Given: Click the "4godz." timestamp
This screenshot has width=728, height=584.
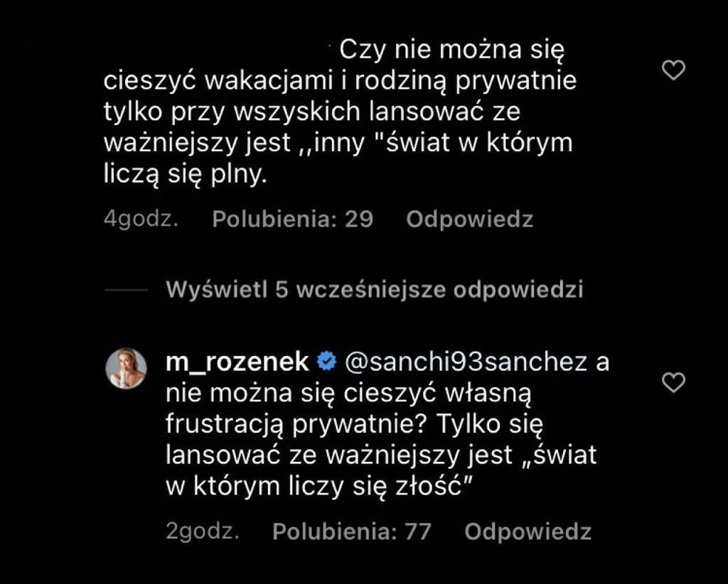Looking at the screenshot, I should tap(141, 219).
